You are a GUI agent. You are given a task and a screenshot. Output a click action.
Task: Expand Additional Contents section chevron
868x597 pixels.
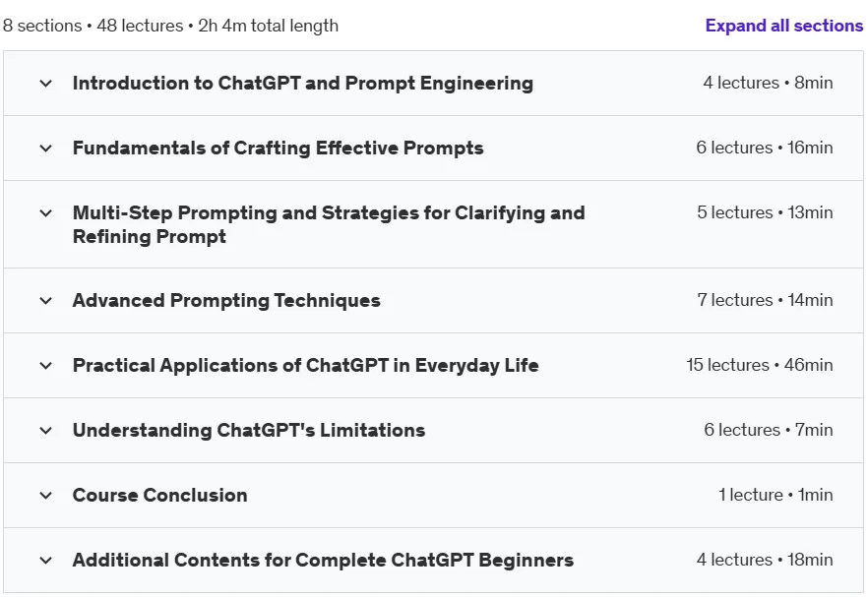pos(46,561)
